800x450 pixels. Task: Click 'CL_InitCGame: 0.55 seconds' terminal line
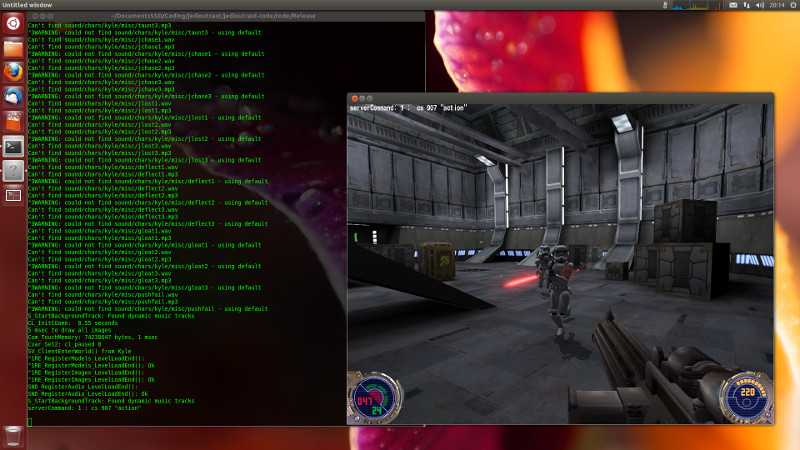72,323
